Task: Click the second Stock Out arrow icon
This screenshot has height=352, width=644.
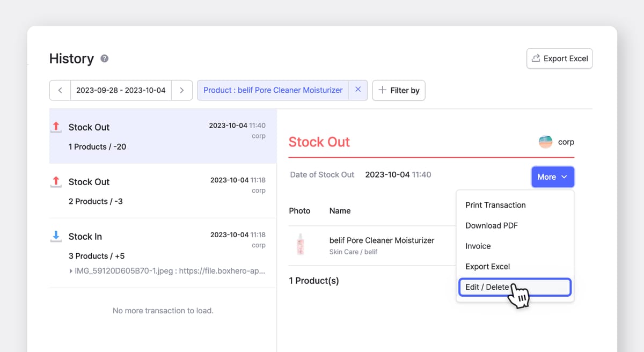Action: [x=56, y=180]
